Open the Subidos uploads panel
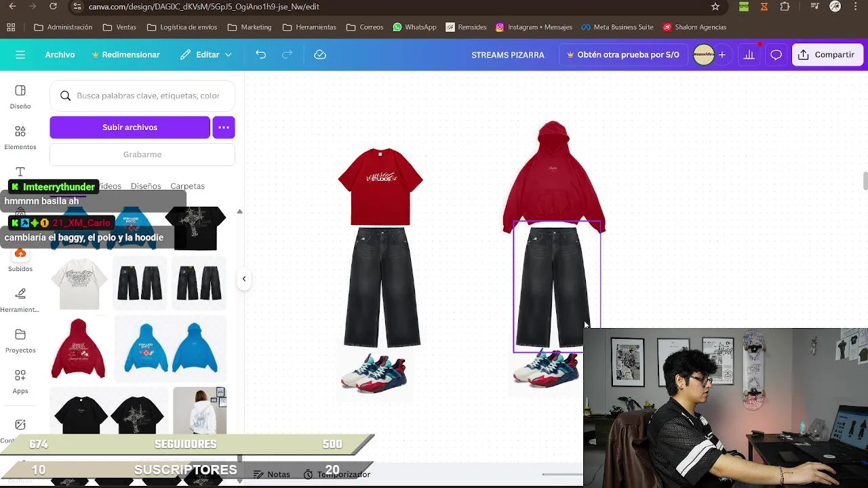This screenshot has height=488, width=868. (20, 261)
